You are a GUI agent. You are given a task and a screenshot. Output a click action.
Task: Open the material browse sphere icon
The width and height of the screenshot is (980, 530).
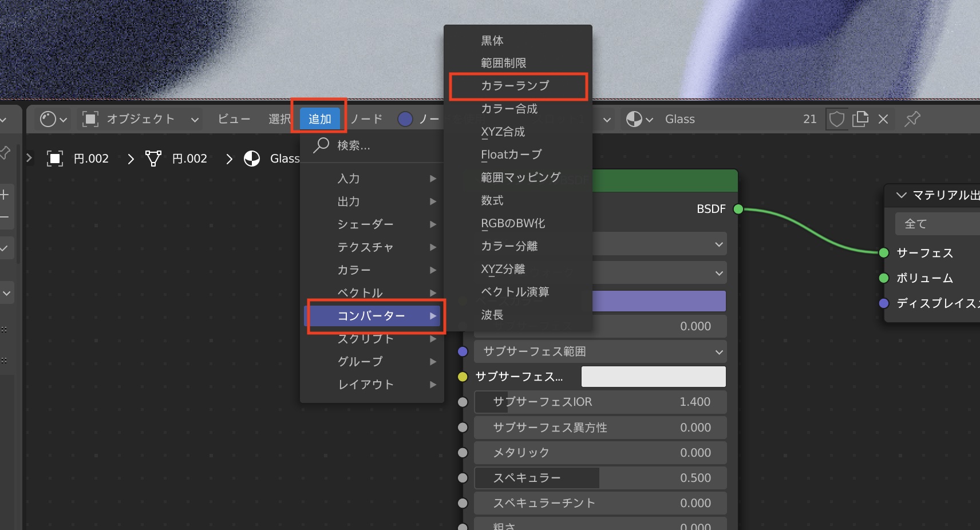coord(639,119)
